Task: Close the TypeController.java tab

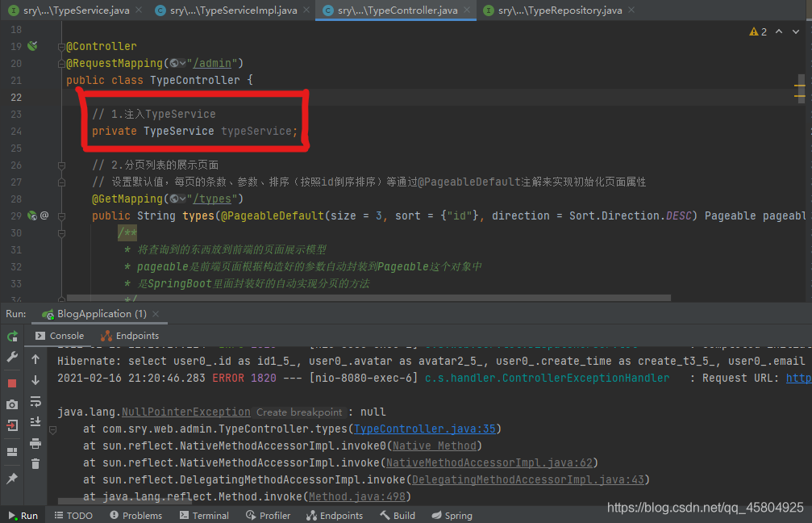Action: point(467,10)
